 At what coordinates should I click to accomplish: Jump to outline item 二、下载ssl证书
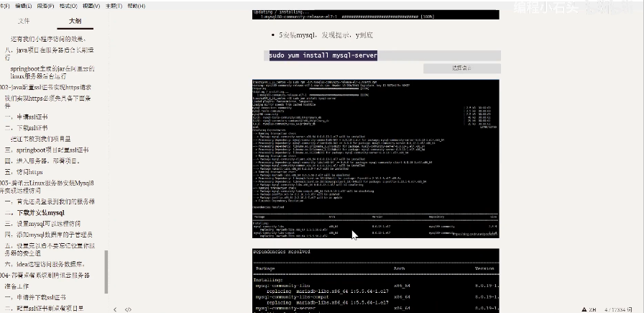[x=27, y=128]
